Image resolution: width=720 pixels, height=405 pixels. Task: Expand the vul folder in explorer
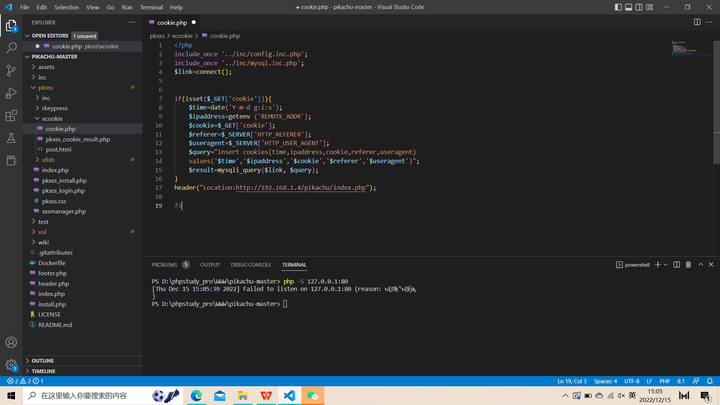click(x=43, y=232)
